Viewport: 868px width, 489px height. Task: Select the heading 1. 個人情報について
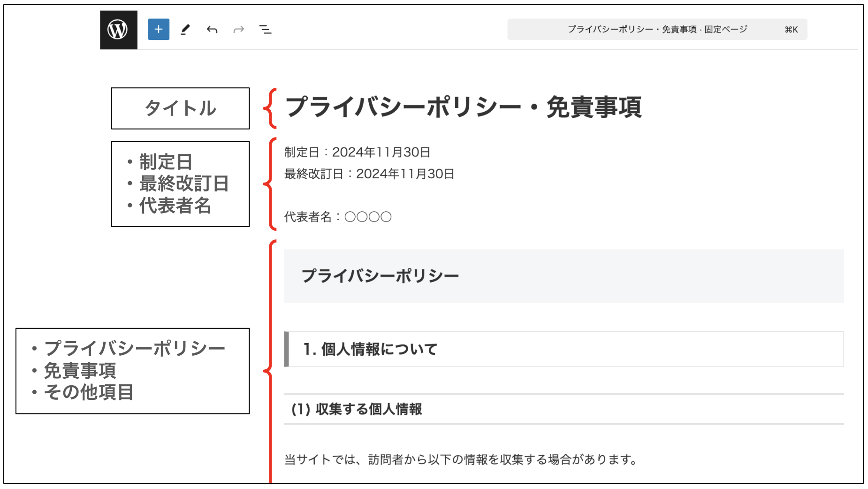pos(563,349)
